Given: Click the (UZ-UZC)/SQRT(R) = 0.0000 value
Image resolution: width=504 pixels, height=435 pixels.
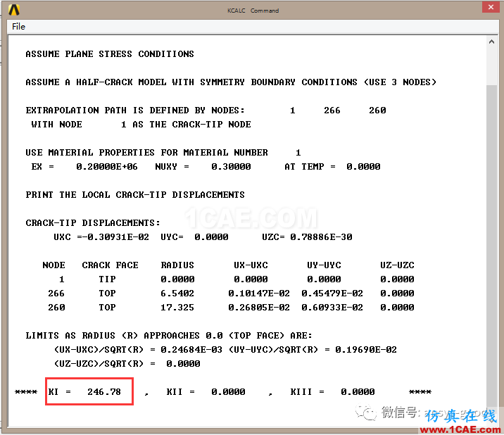Looking at the screenshot, I should point(127,364).
